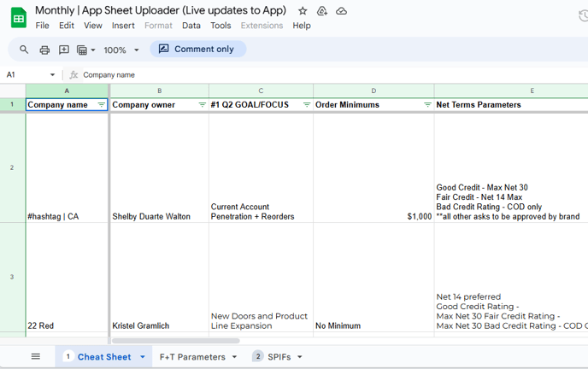This screenshot has width=588, height=369.
Task: Click the insert comment toolbar icon
Action: [x=63, y=50]
